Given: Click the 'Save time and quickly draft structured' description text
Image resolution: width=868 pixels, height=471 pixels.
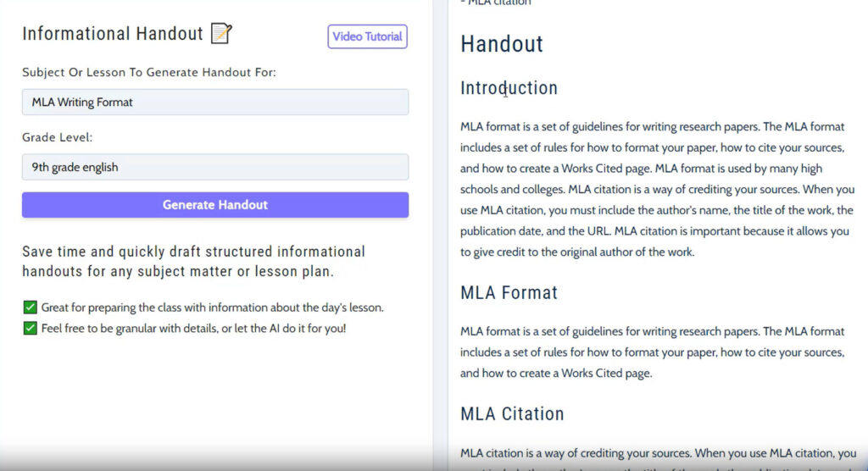Looking at the screenshot, I should point(194,262).
